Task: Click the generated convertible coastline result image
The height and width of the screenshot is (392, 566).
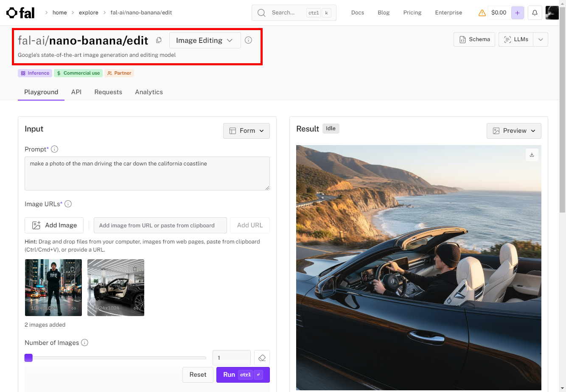Action: pos(419,268)
